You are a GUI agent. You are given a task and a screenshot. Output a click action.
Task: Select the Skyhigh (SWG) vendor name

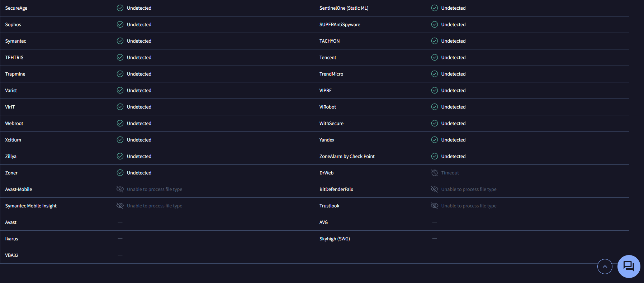[x=335, y=239]
